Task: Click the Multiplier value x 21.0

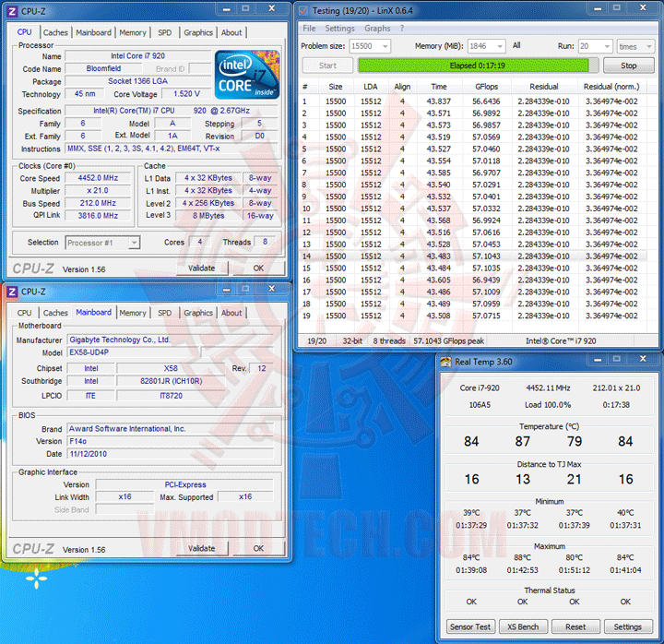Action: coord(98,191)
